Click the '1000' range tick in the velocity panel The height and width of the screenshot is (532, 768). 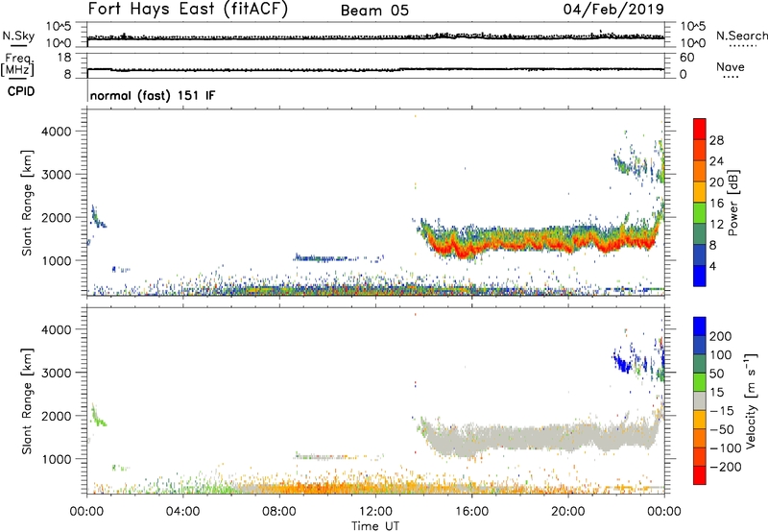pyautogui.click(x=57, y=459)
